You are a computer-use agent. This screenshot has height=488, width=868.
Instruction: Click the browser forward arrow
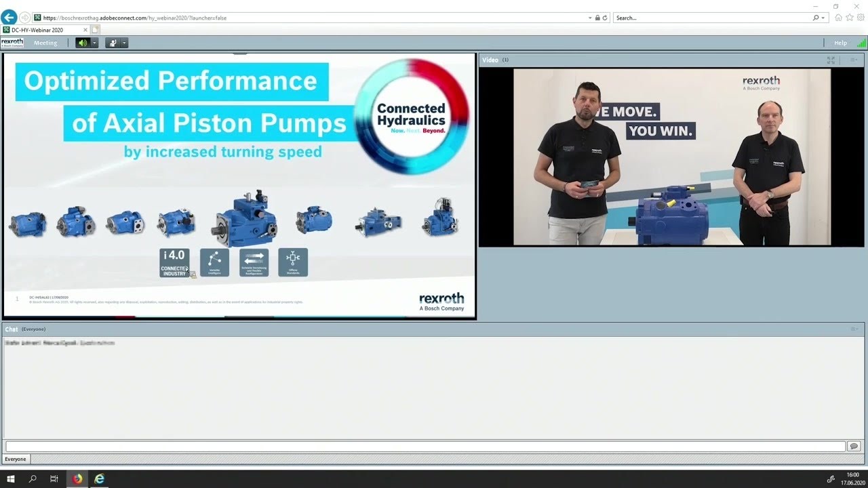[x=25, y=18]
